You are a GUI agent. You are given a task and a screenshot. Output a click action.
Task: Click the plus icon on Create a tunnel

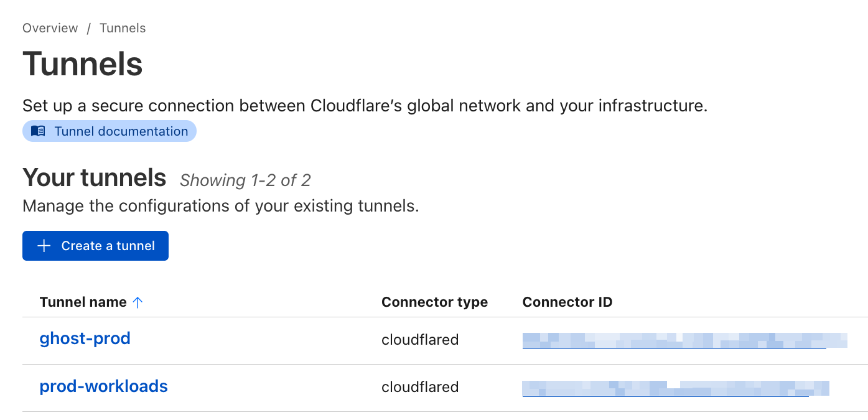click(44, 246)
